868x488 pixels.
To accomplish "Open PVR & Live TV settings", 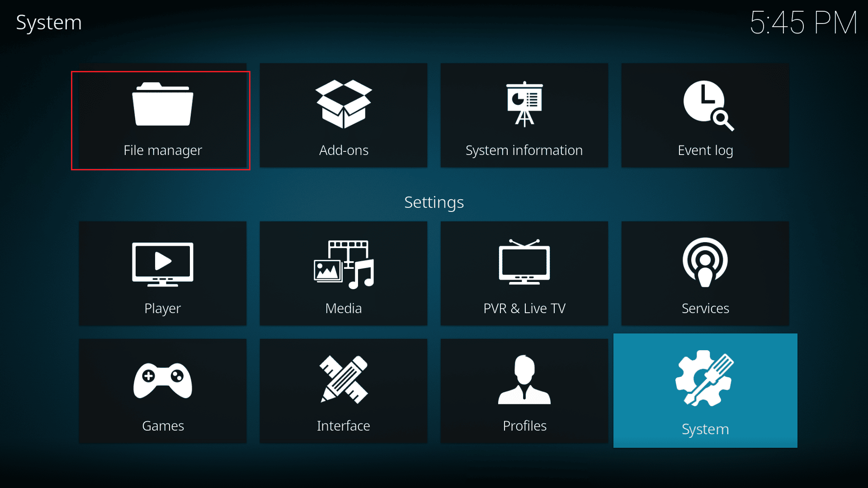I will coord(524,274).
